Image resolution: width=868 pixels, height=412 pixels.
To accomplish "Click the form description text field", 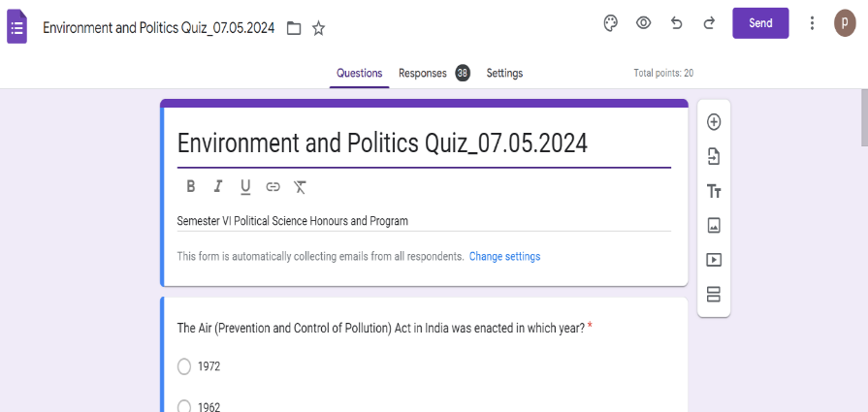I will [x=423, y=221].
